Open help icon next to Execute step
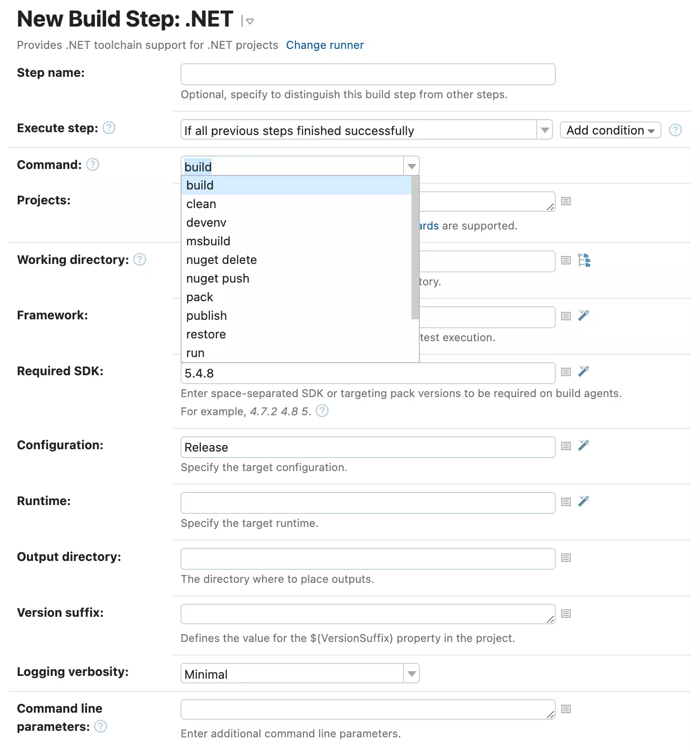Viewport: 700px width, 749px height. pyautogui.click(x=109, y=128)
